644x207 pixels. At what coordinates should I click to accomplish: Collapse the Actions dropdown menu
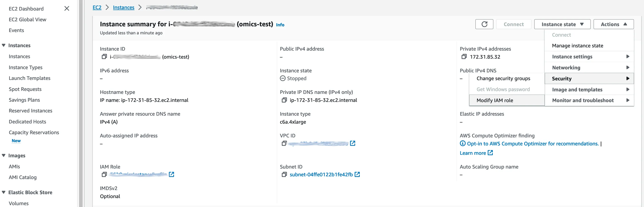[614, 24]
